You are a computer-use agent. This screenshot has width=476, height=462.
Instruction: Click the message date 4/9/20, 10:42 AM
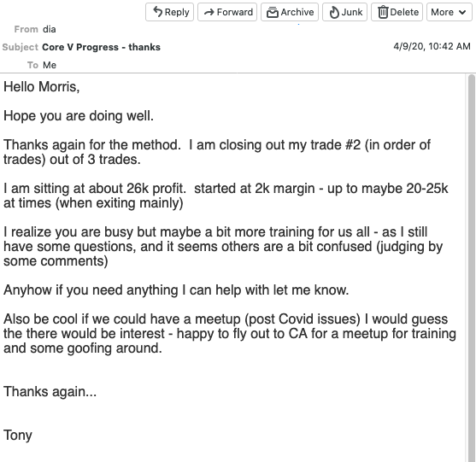pyautogui.click(x=432, y=46)
